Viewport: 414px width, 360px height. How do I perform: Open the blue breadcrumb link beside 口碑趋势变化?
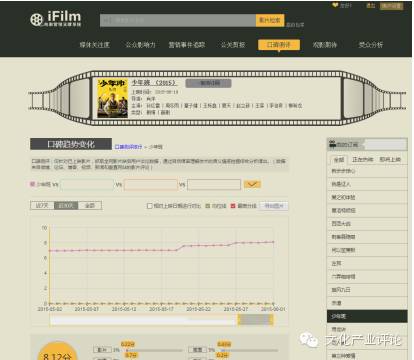click(128, 147)
